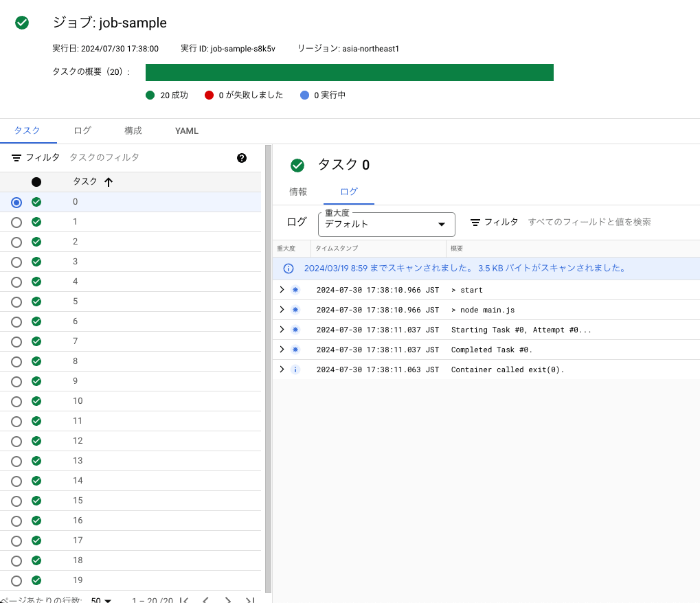The image size is (700, 603).
Task: Click the 'Completed Task #0.' log text
Action: (492, 350)
